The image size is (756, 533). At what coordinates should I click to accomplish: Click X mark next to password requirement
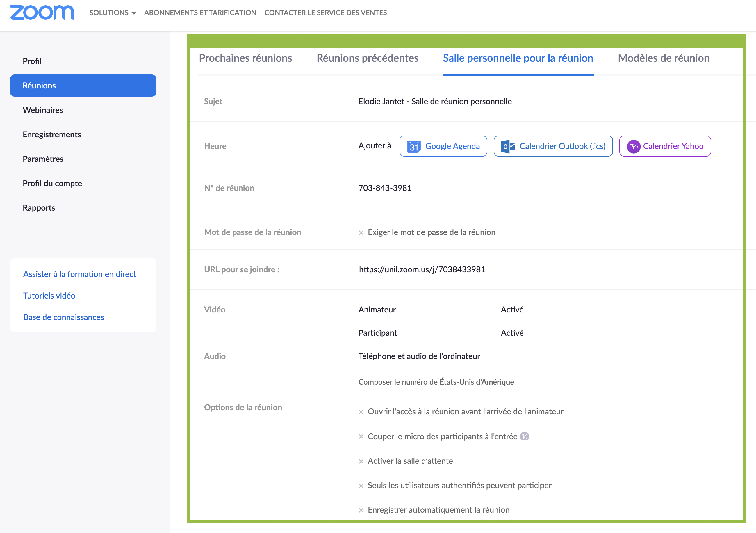tap(361, 233)
